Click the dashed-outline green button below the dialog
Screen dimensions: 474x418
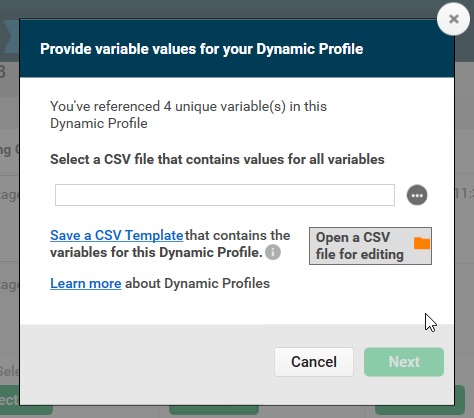click(x=214, y=410)
